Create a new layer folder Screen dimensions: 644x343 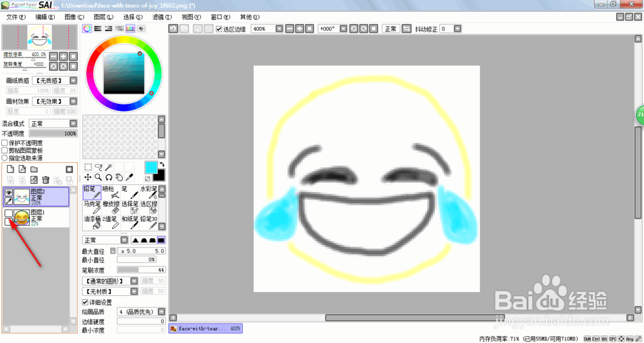(x=34, y=169)
